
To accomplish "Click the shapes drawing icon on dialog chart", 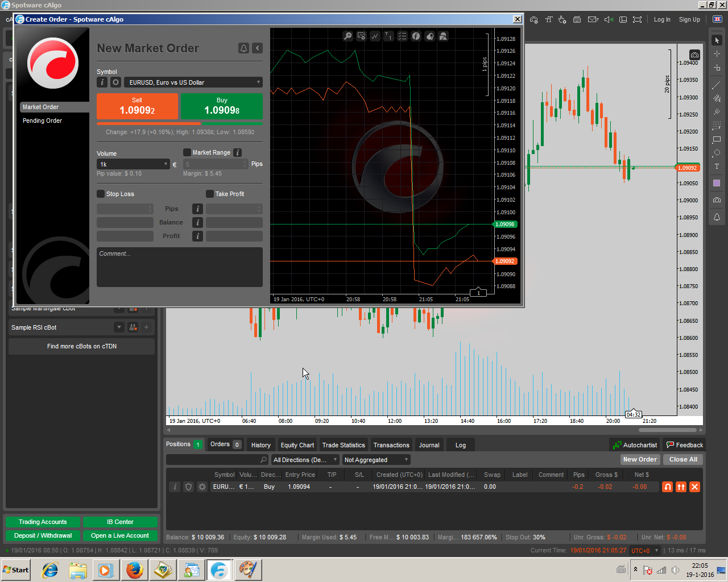I will tap(444, 36).
